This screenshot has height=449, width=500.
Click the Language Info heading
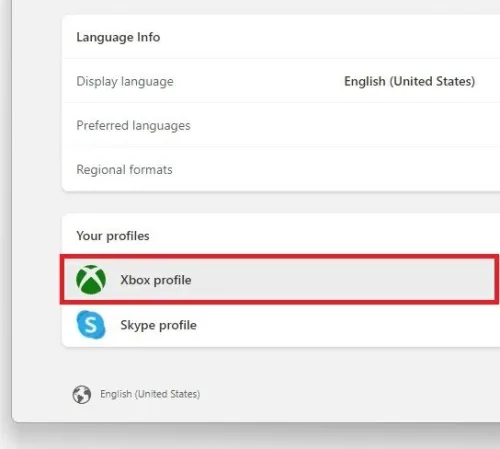tap(118, 37)
